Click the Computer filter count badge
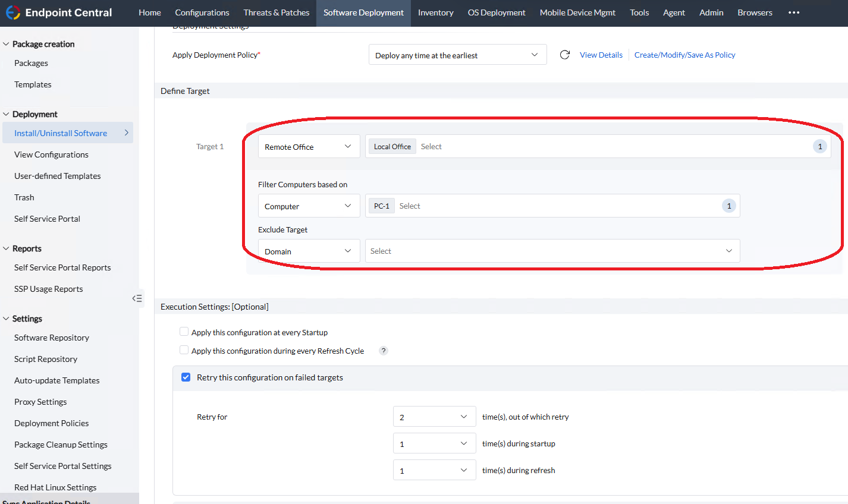This screenshot has width=848, height=504. coord(728,206)
